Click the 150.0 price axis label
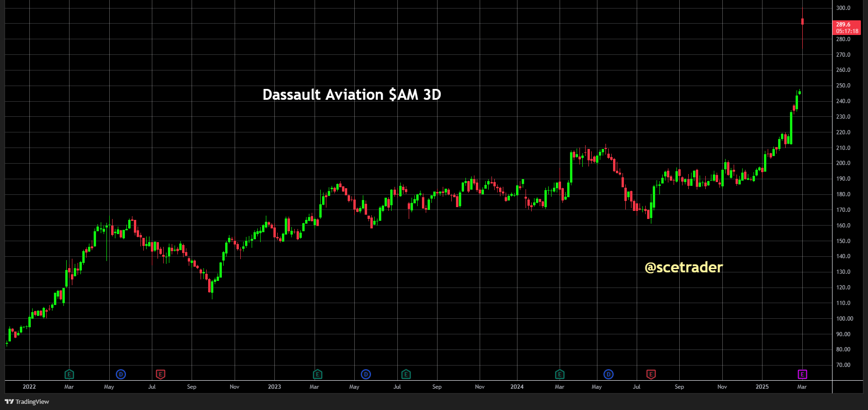Viewport: 868px width, 410px height. pos(843,241)
